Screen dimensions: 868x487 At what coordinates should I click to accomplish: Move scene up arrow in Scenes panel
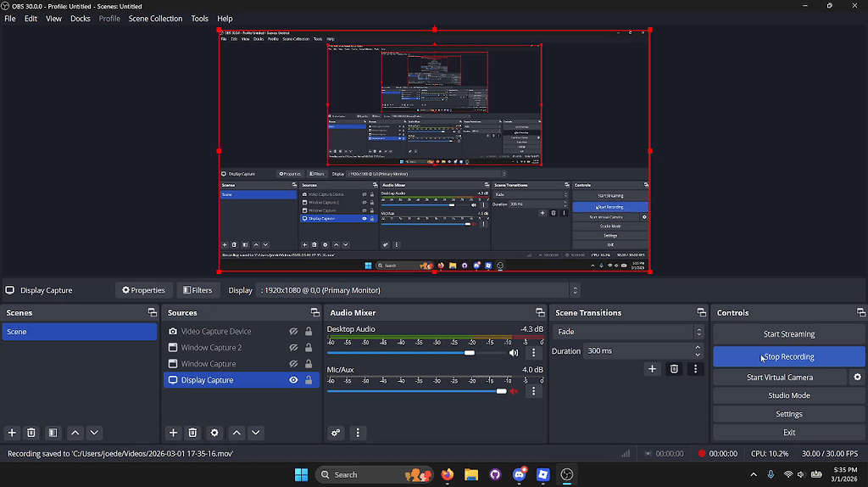pos(75,433)
